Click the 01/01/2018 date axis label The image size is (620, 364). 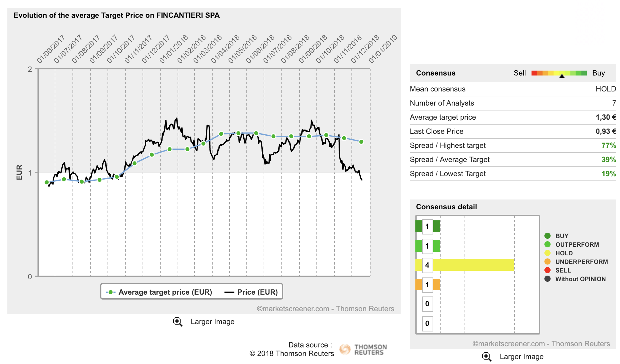[174, 49]
